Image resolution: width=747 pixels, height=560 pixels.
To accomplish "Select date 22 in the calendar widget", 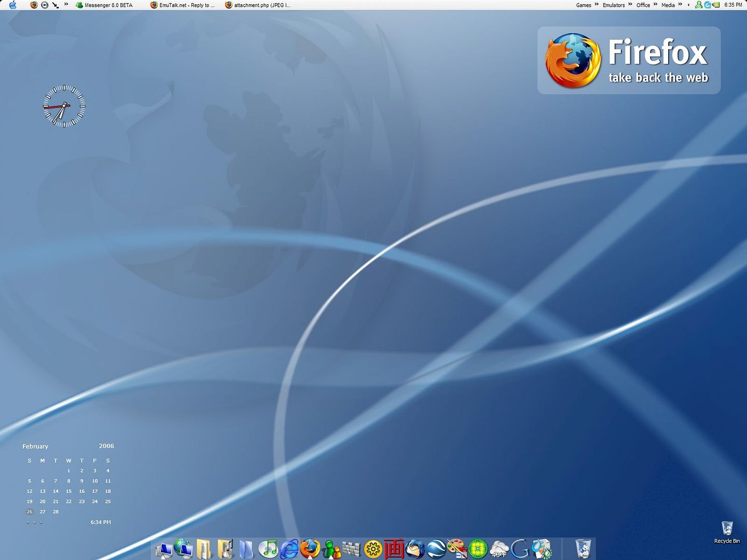I will point(68,501).
